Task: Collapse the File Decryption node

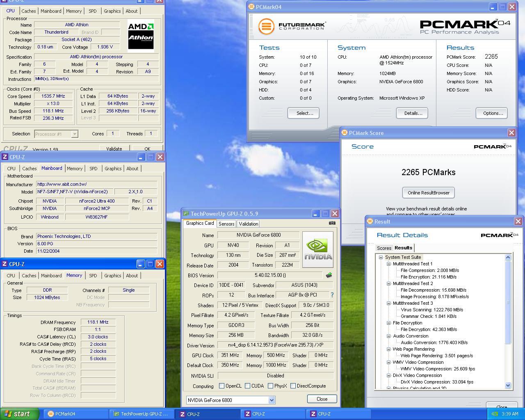Action: 389,323
